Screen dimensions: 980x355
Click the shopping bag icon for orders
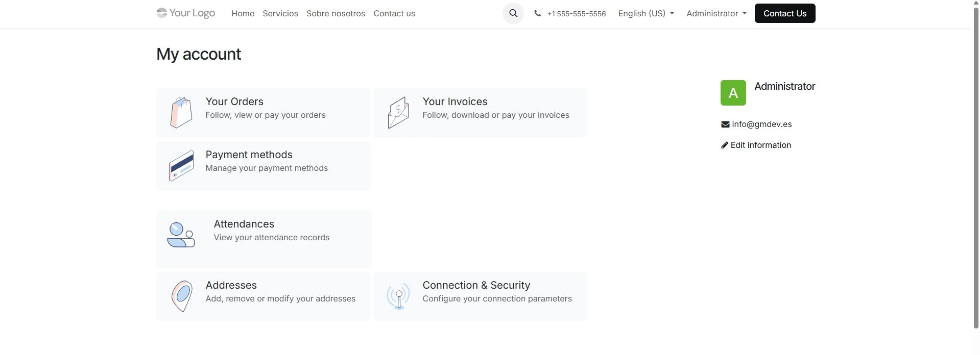click(181, 113)
